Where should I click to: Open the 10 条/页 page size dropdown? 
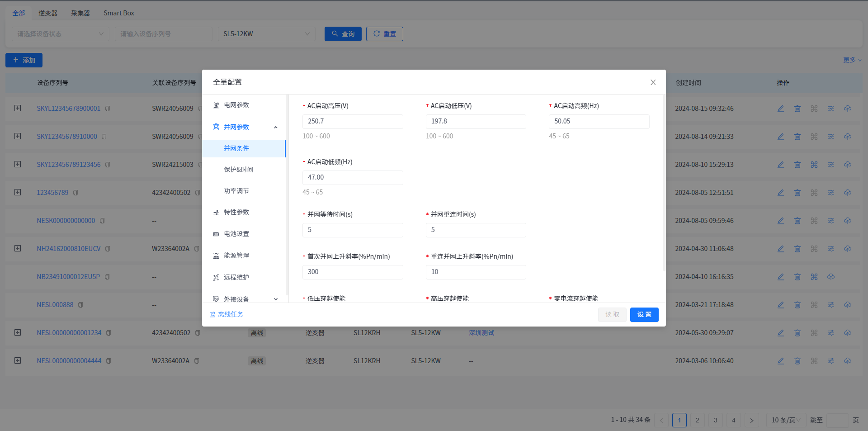[786, 420]
